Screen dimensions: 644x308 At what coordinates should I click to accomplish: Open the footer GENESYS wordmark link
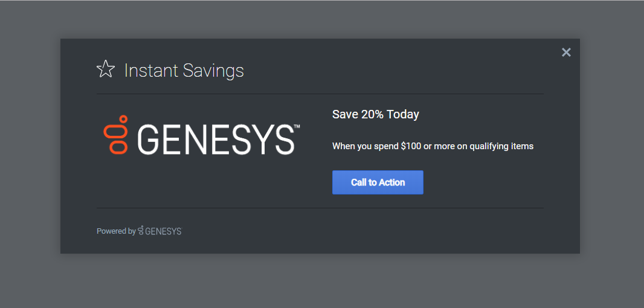point(163,231)
